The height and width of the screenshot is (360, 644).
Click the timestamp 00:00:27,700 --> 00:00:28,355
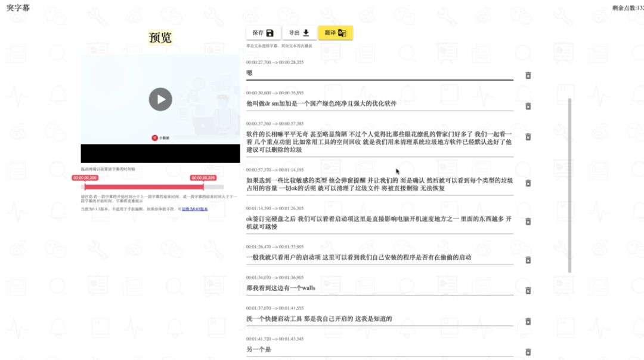[x=275, y=62]
